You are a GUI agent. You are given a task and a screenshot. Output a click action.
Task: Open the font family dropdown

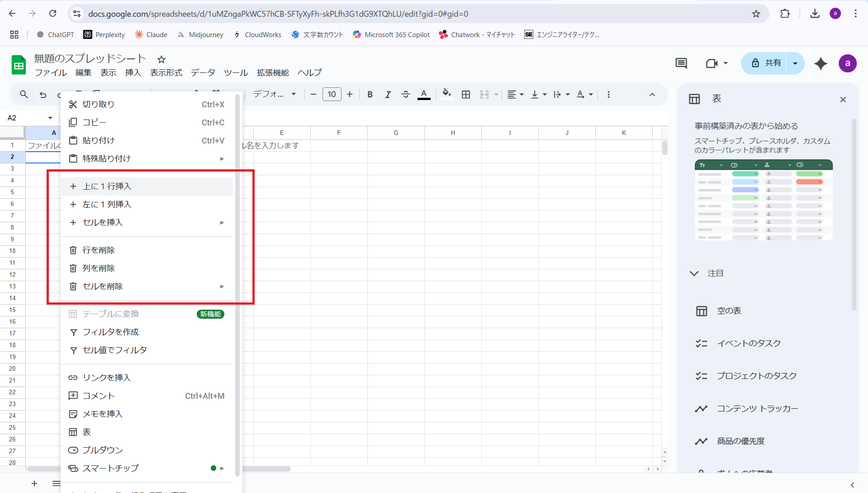point(274,94)
